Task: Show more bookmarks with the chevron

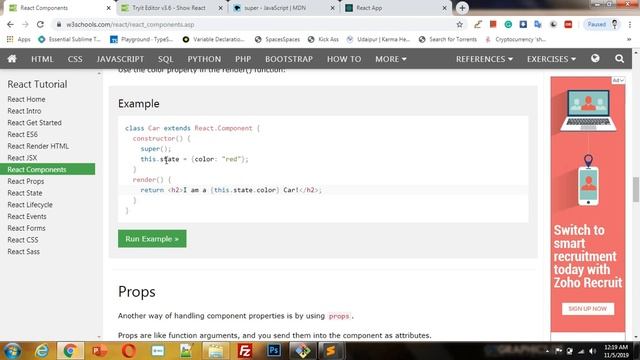Action: (629, 40)
